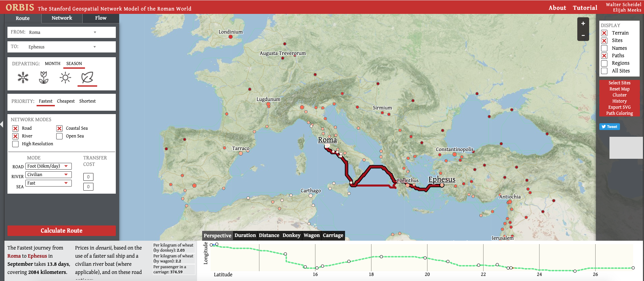The width and height of the screenshot is (644, 281).
Task: Toggle the Terrain display checkbox
Action: tap(604, 33)
